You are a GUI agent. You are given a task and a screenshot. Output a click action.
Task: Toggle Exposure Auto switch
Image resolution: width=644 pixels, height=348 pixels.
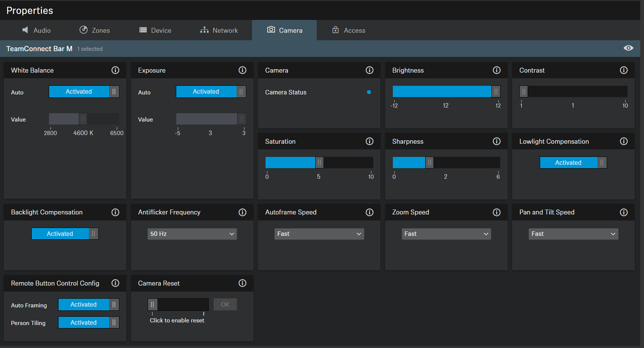point(211,92)
